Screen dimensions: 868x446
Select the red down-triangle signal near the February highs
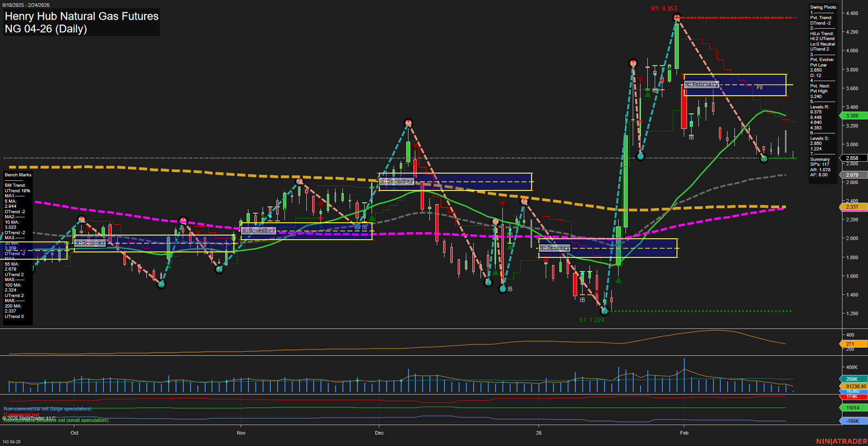(640, 79)
